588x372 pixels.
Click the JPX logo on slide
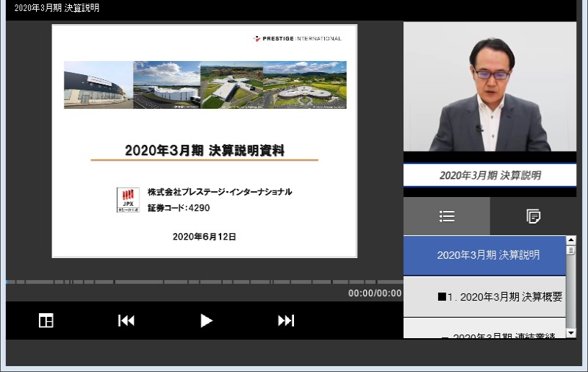128,200
